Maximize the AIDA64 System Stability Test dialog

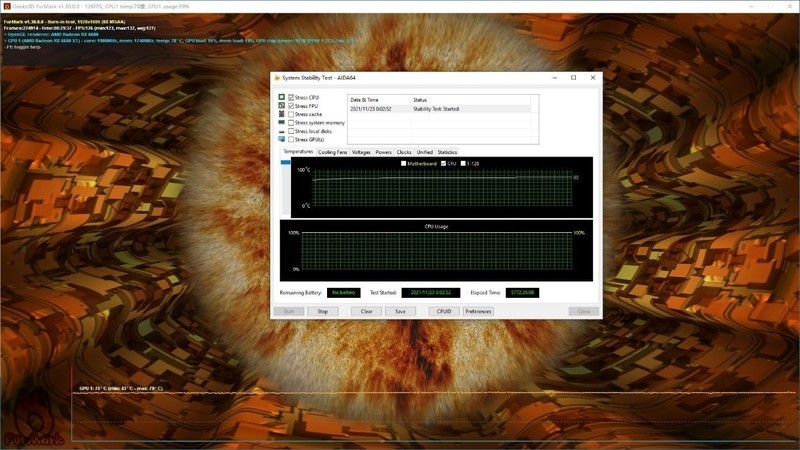click(x=573, y=78)
